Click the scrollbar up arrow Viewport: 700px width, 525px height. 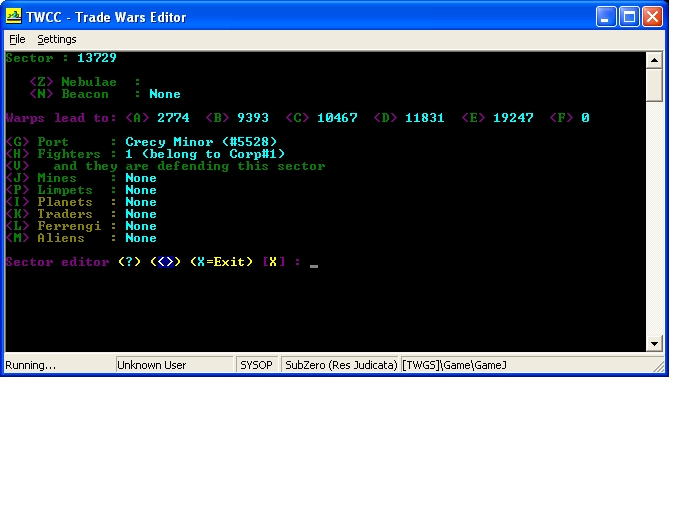[x=654, y=60]
